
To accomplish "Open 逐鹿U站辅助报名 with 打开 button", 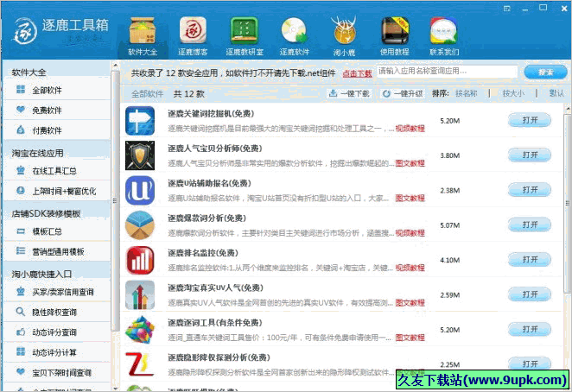I will click(x=530, y=190).
